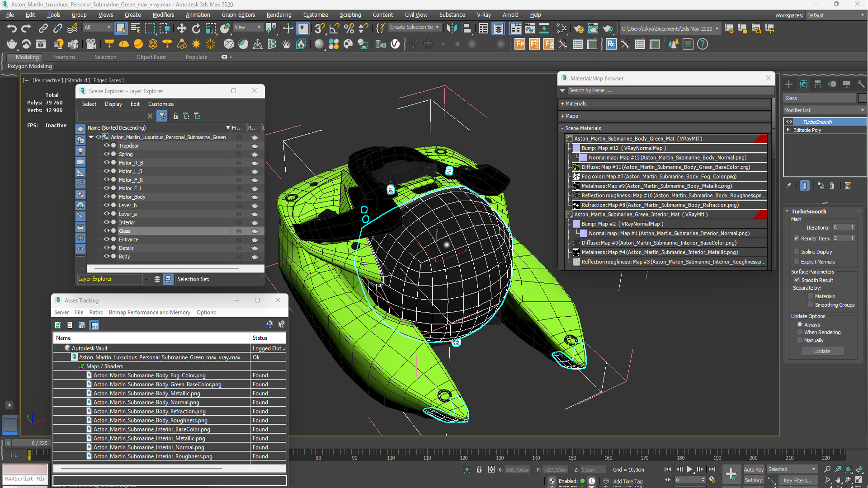The image size is (868, 488).
Task: Select the Select and Move tool
Action: (181, 28)
